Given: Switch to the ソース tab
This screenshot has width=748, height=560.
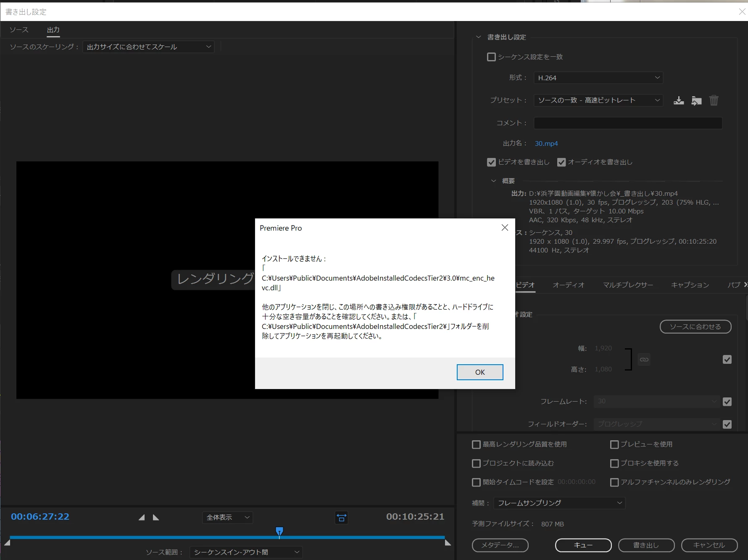Looking at the screenshot, I should (19, 30).
